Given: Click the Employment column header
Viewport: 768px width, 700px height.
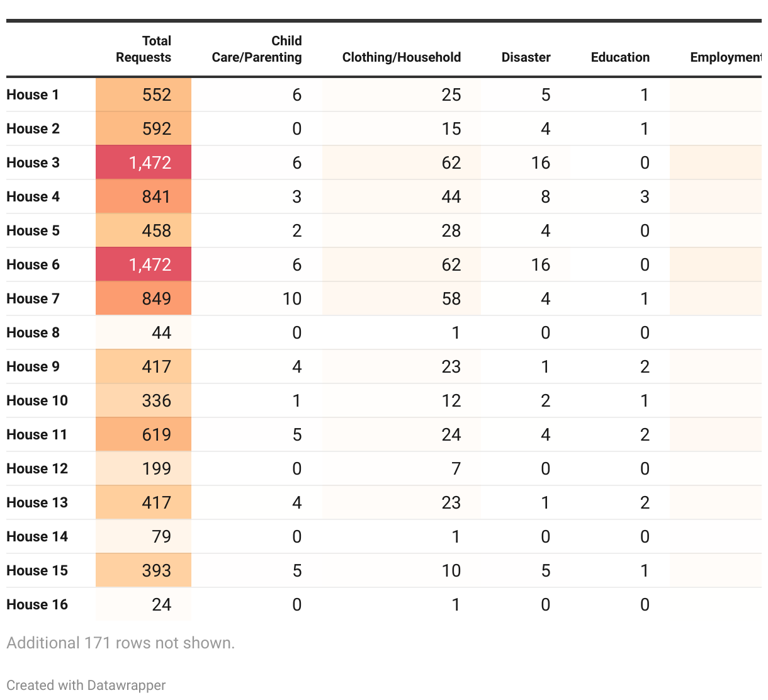Looking at the screenshot, I should tap(726, 57).
